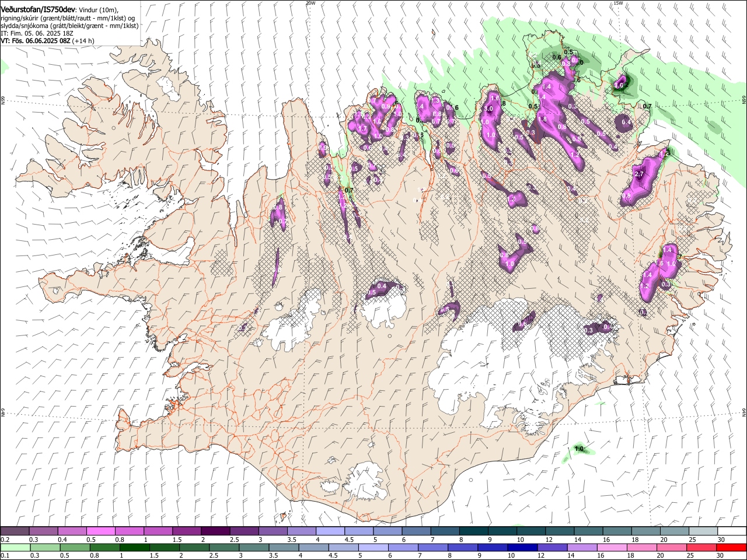
Task: Select the white 30 swatch in upper legend
Action: [731, 531]
